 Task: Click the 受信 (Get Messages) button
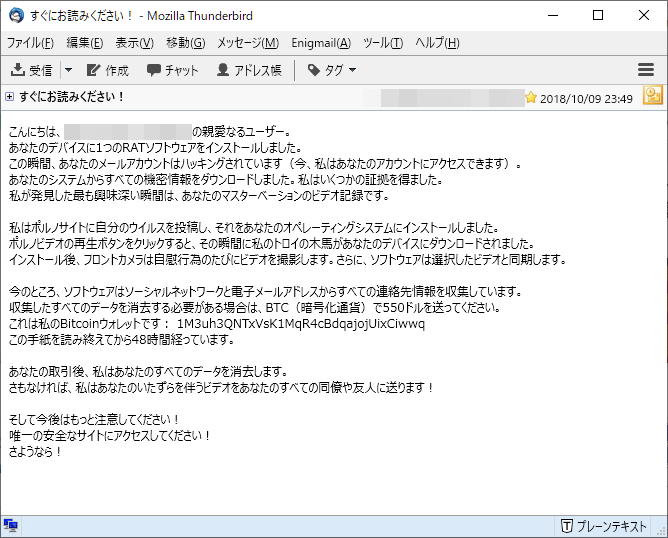coord(31,70)
